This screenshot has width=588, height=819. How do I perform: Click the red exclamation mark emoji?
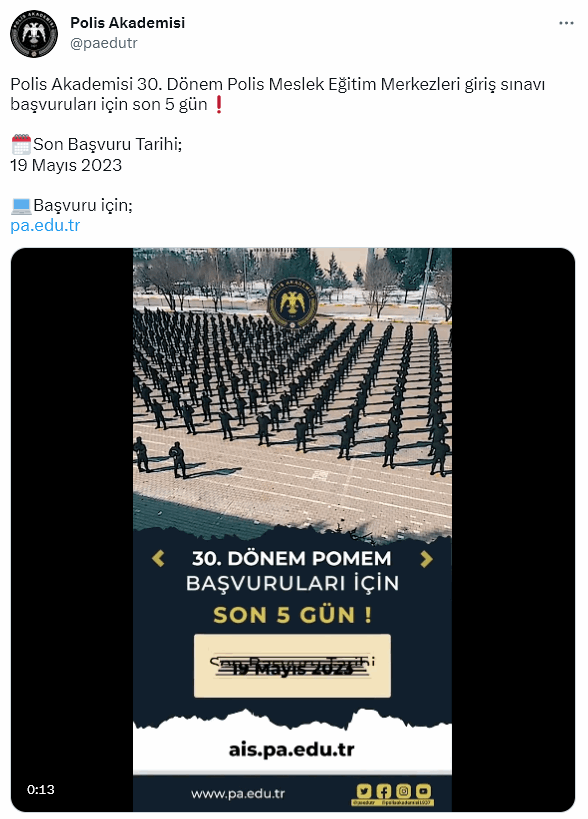(219, 104)
